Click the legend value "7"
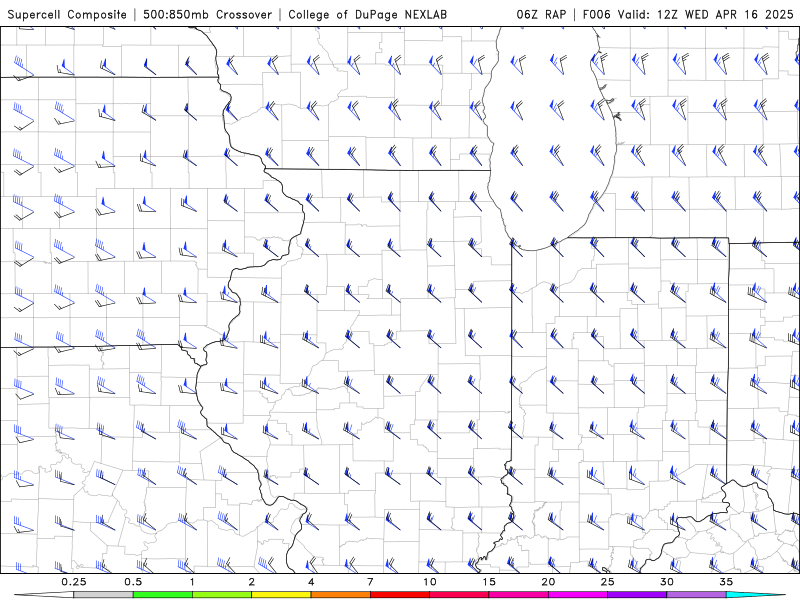Viewport: 800px width, 600px height. coord(370,582)
